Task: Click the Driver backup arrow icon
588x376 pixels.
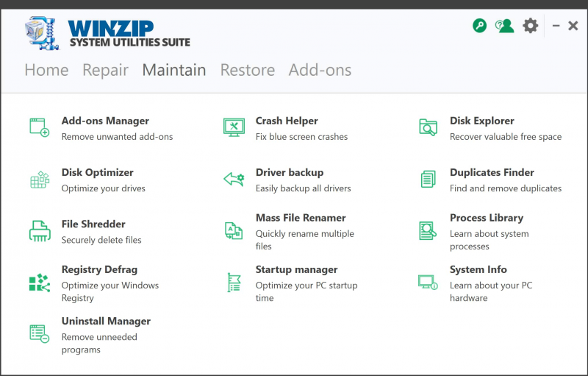Action: [x=234, y=180]
